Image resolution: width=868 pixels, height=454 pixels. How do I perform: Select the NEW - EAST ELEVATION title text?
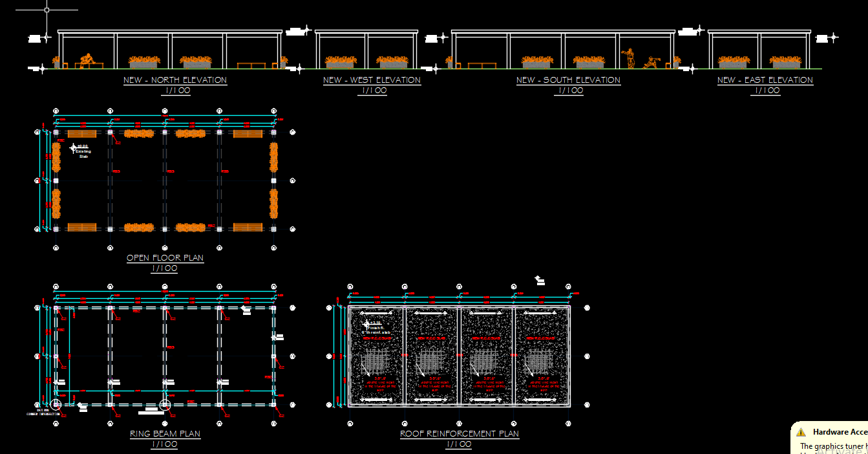pos(765,80)
